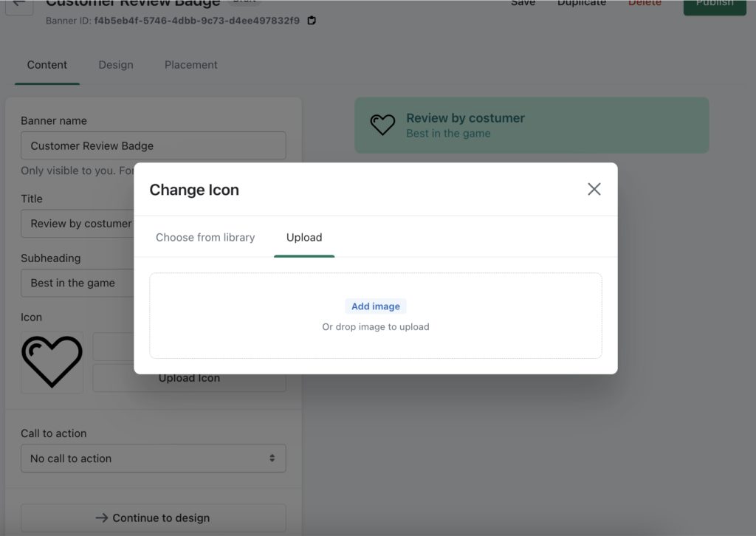Image resolution: width=756 pixels, height=536 pixels.
Task: Click the Add image button
Action: (x=376, y=306)
